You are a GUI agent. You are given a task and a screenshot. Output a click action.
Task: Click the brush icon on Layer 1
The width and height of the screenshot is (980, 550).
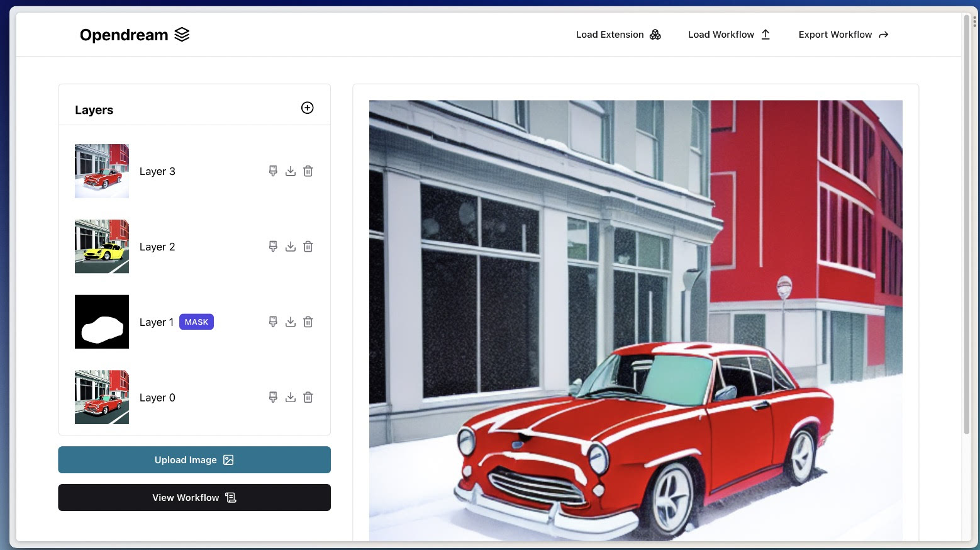[273, 322]
